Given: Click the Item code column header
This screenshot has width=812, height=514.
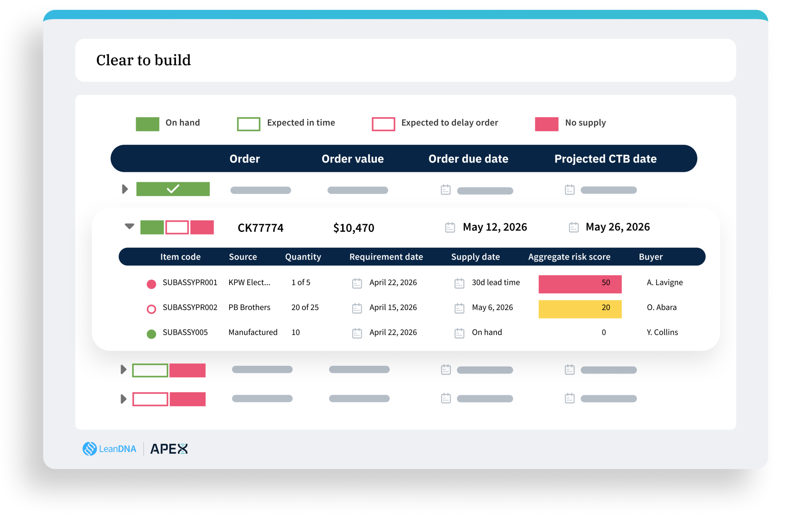Looking at the screenshot, I should [x=180, y=257].
